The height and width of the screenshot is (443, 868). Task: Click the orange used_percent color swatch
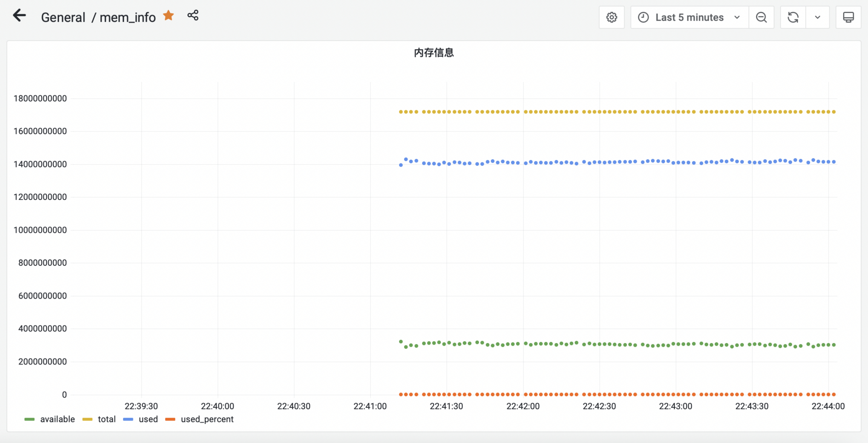coord(170,419)
